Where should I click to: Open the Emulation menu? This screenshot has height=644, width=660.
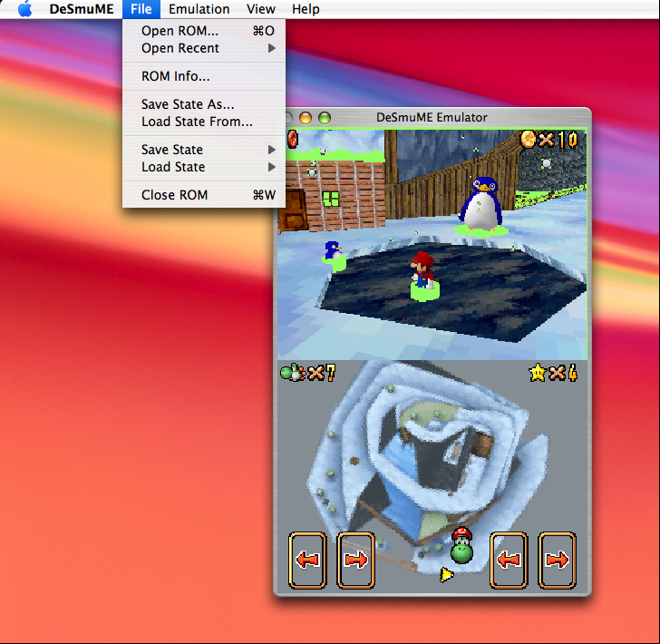[199, 9]
